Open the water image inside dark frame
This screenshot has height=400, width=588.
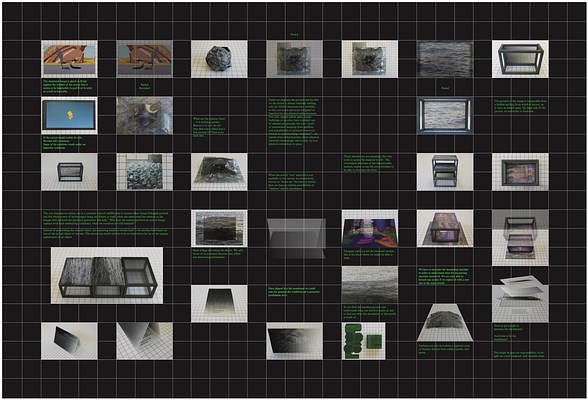[x=445, y=115]
